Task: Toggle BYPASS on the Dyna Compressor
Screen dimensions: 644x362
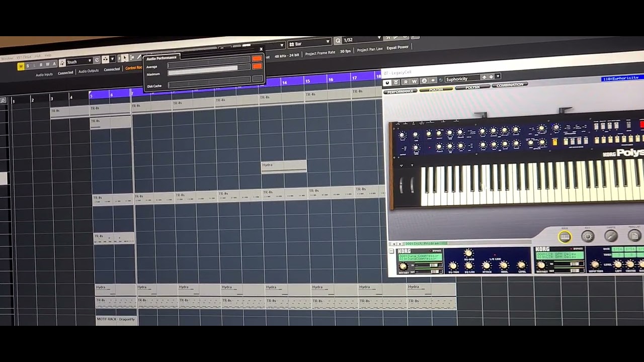Action: [436, 251]
